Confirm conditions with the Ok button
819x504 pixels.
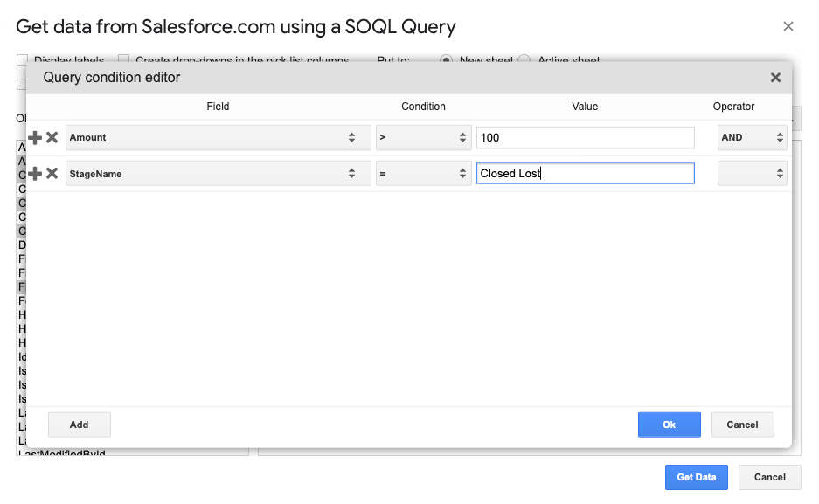coord(669,425)
